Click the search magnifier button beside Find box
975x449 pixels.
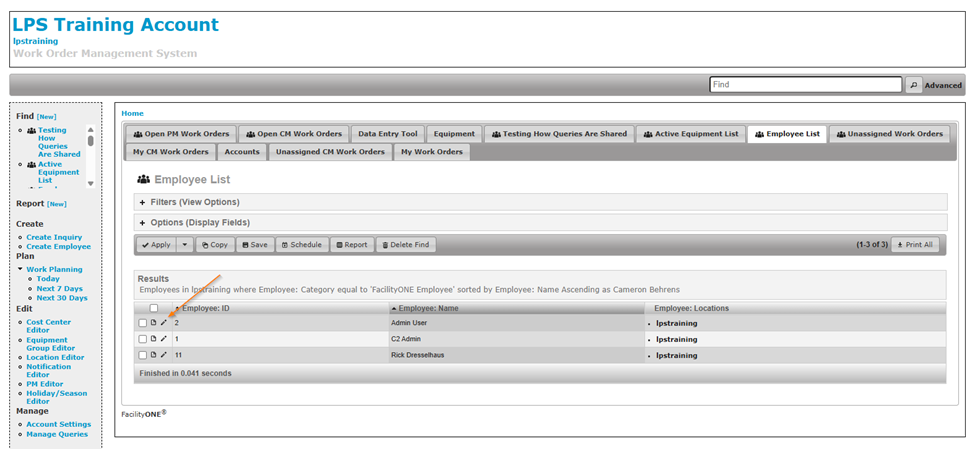912,86
